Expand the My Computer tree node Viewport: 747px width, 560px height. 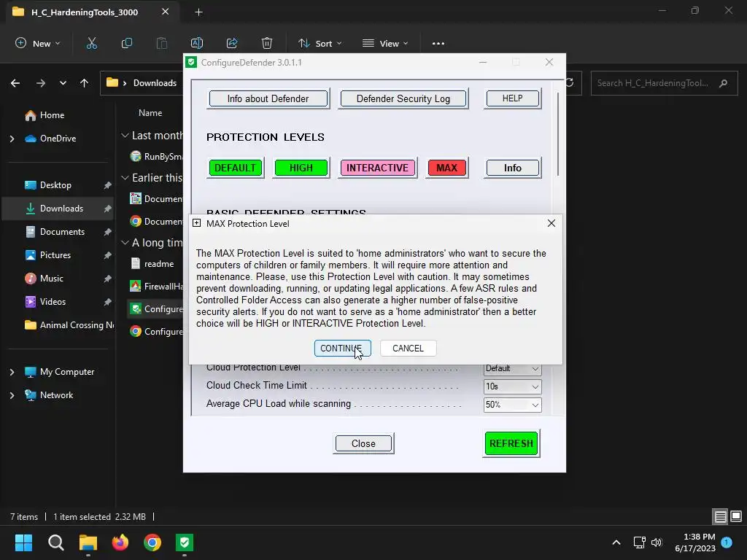point(12,372)
